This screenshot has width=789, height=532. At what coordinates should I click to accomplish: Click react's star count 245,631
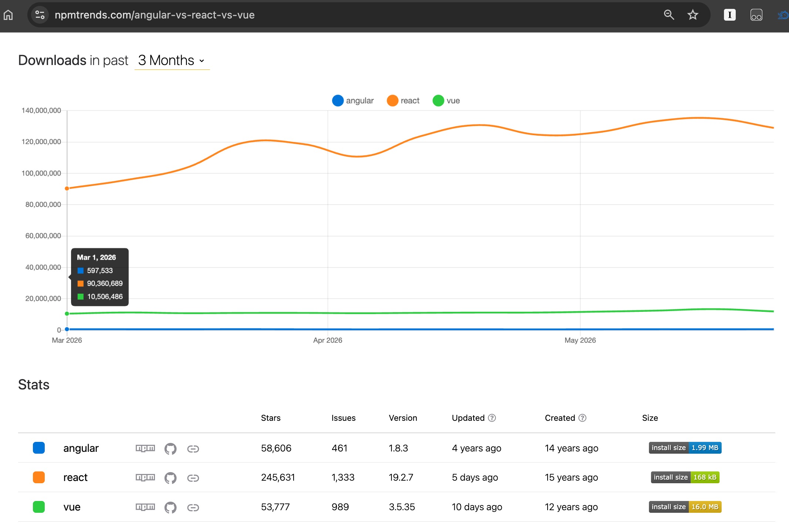[x=278, y=477]
